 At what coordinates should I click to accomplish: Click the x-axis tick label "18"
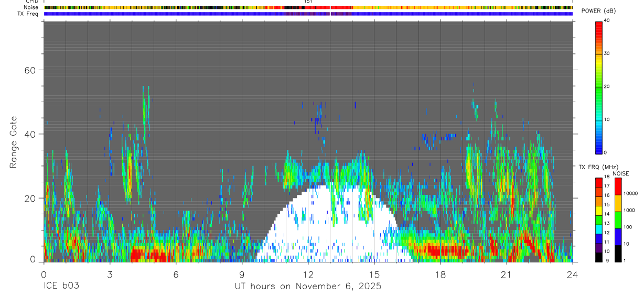click(441, 275)
